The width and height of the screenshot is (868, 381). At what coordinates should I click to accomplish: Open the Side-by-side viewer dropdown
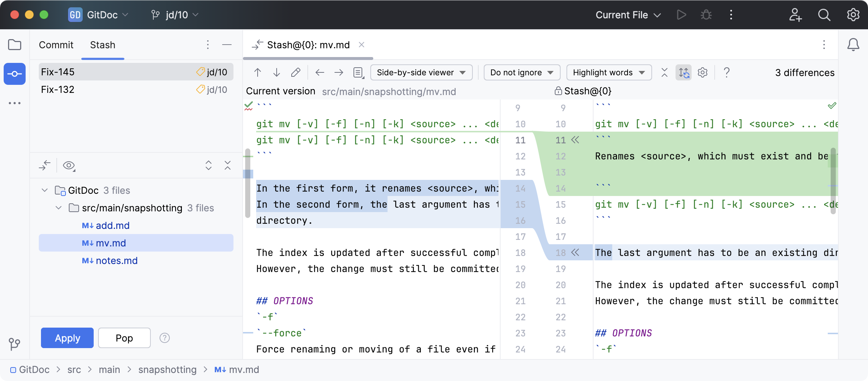pyautogui.click(x=421, y=72)
